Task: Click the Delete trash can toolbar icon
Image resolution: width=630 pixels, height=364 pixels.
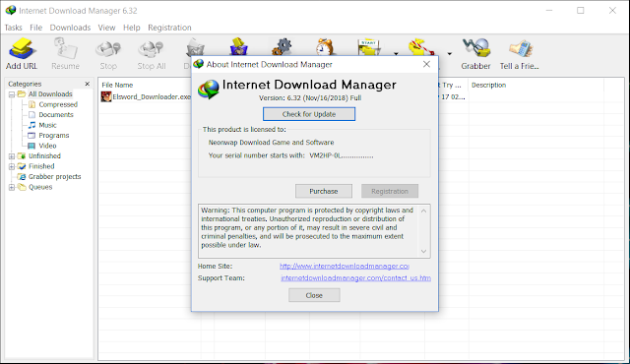Action: point(195,48)
